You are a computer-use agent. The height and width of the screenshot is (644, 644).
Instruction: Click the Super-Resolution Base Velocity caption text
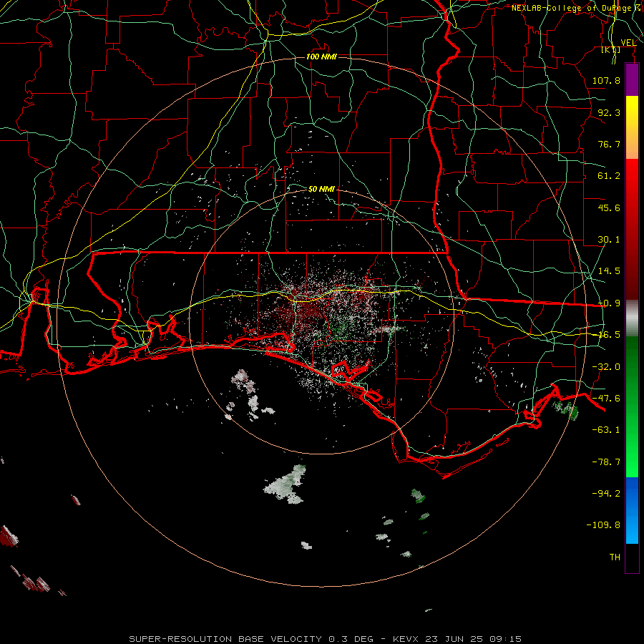pos(326,639)
